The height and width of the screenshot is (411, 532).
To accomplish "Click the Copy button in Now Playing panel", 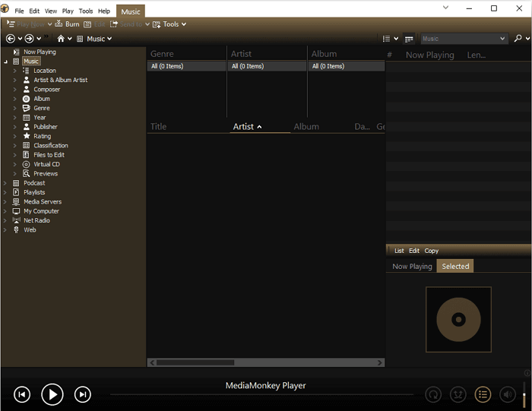I will (x=432, y=251).
